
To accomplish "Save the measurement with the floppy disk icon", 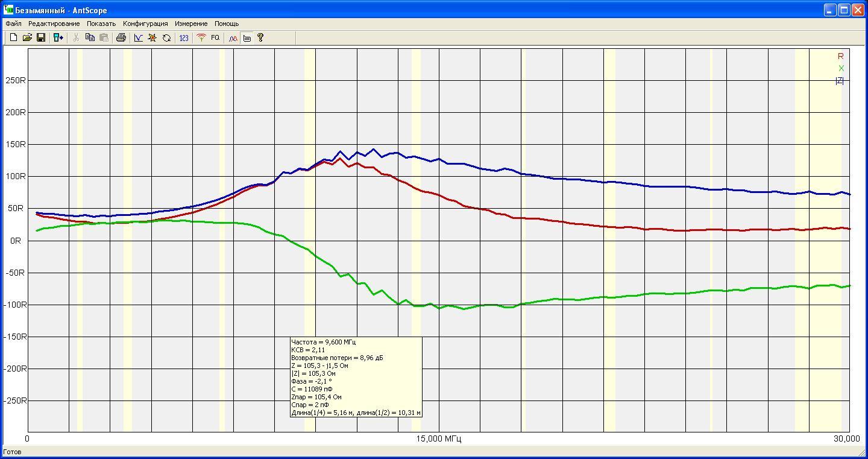I will point(41,37).
